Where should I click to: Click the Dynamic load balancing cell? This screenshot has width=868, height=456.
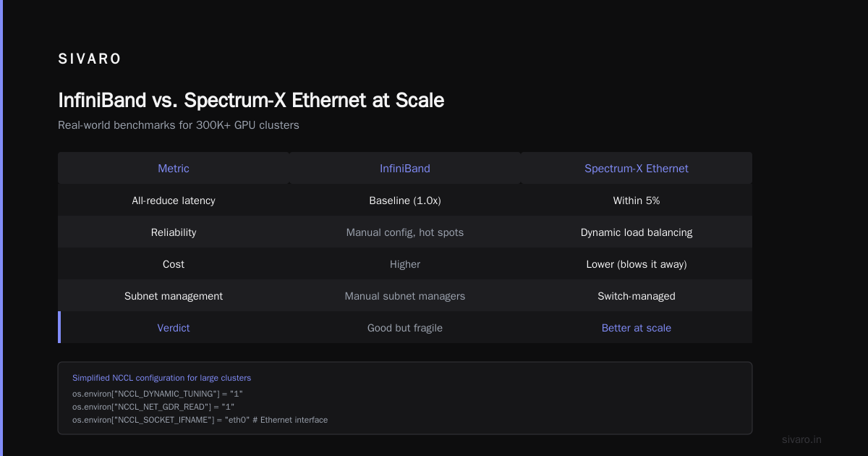(637, 232)
